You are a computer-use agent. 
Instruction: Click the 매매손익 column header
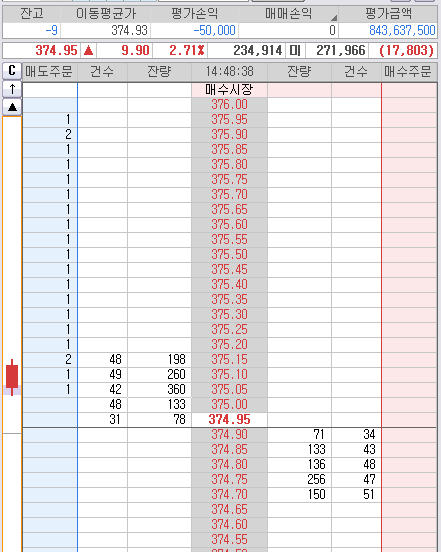point(288,14)
